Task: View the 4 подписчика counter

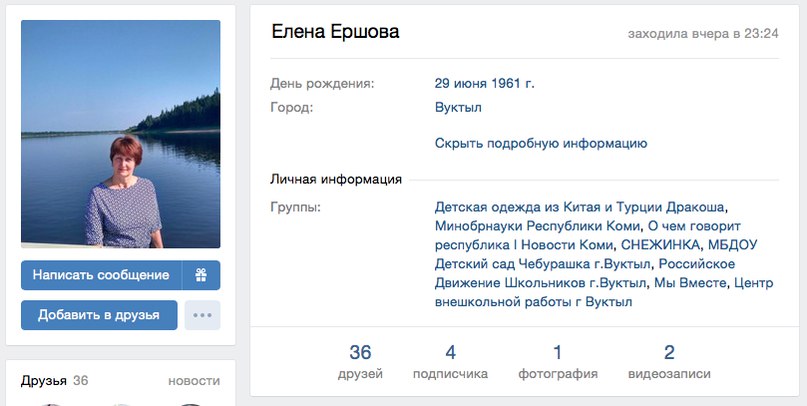Action: [x=450, y=362]
